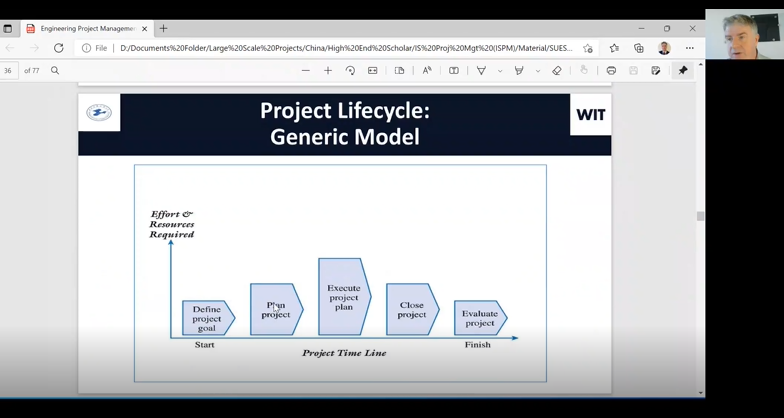This screenshot has width=784, height=418.
Task: Click the vertical scrollbar thumb
Action: (700, 216)
